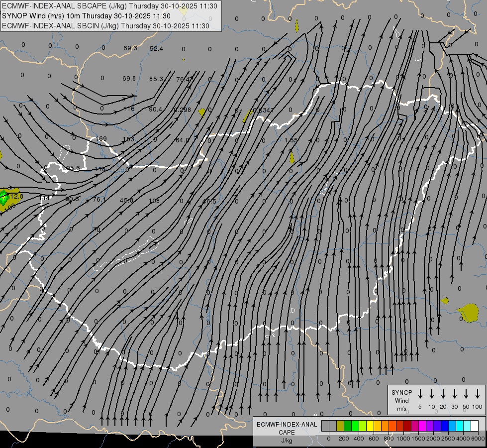Click the 114 value on the map
The image size is (487, 448).
point(44,198)
